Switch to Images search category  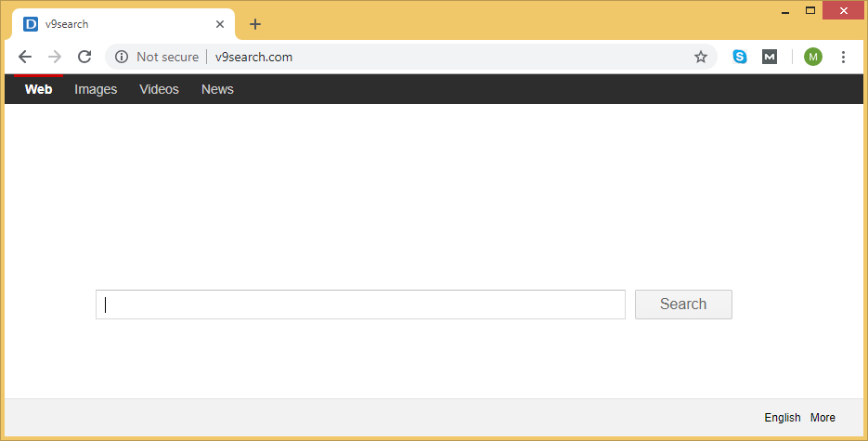coord(96,89)
